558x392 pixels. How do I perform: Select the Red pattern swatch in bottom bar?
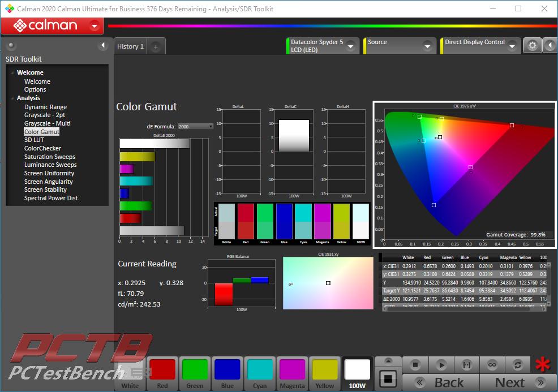pos(162,373)
